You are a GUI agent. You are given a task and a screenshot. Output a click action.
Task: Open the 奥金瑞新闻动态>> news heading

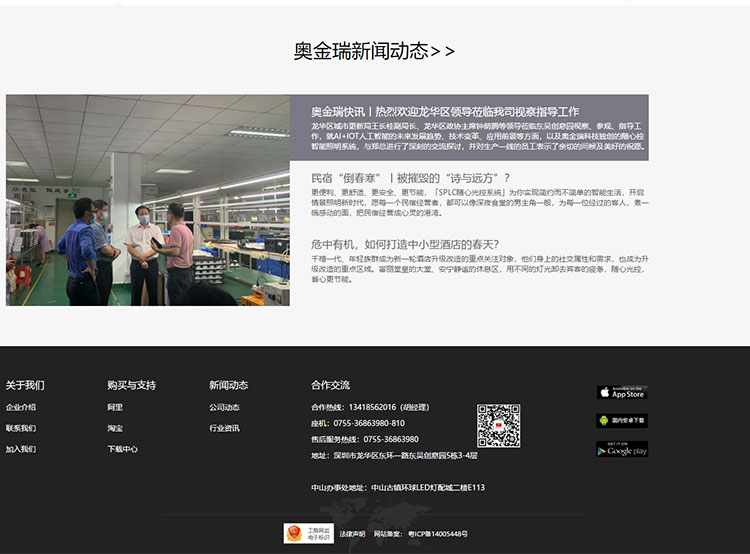pyautogui.click(x=374, y=51)
